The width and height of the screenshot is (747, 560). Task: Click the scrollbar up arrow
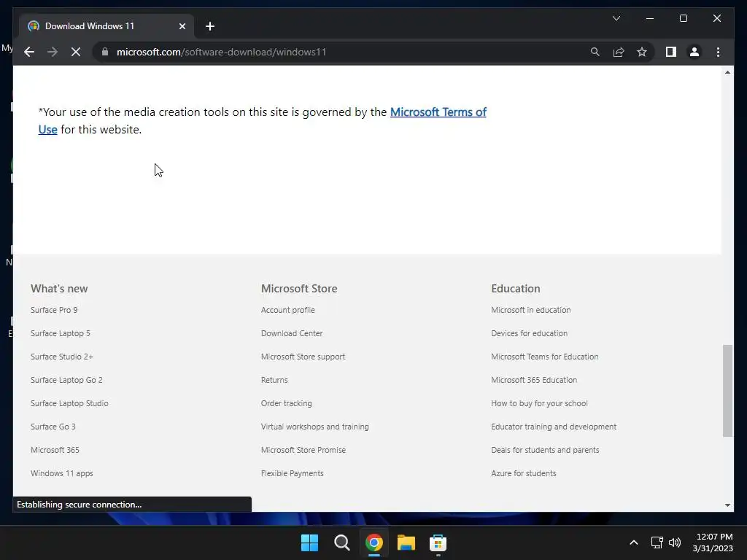pos(727,72)
